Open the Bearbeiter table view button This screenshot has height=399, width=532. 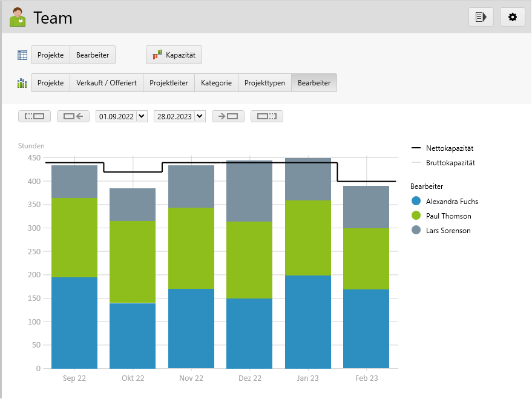point(93,55)
